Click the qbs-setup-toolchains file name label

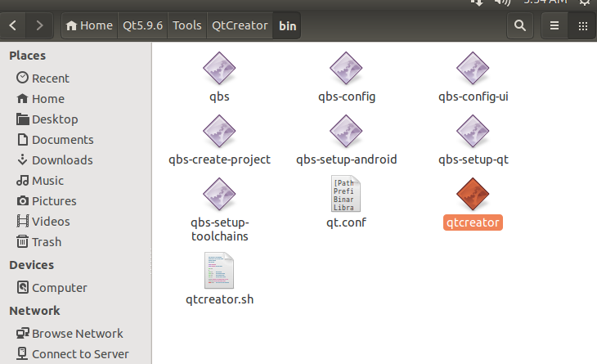[220, 229]
